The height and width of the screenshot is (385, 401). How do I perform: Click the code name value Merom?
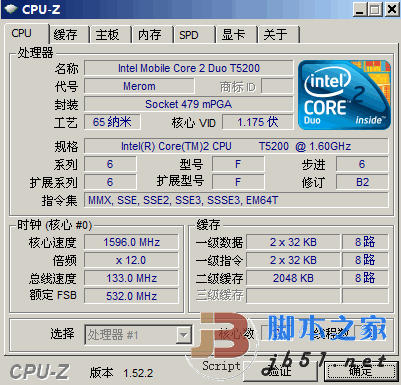pyautogui.click(x=139, y=86)
